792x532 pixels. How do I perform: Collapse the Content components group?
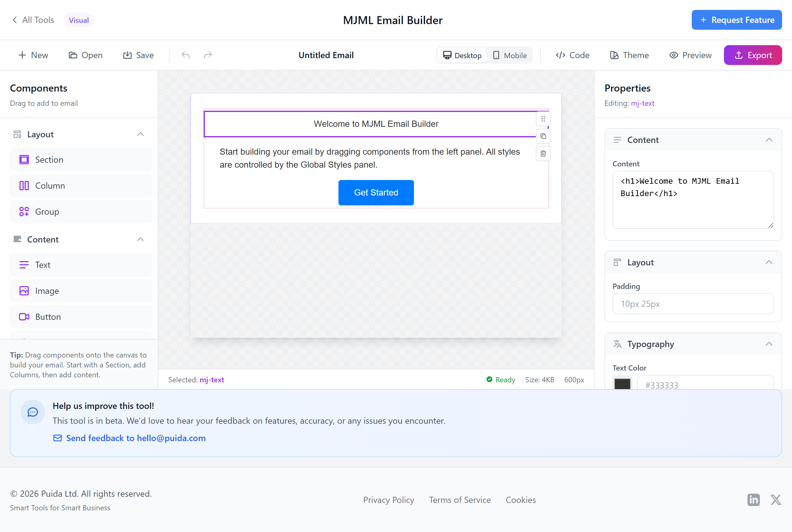click(x=140, y=239)
